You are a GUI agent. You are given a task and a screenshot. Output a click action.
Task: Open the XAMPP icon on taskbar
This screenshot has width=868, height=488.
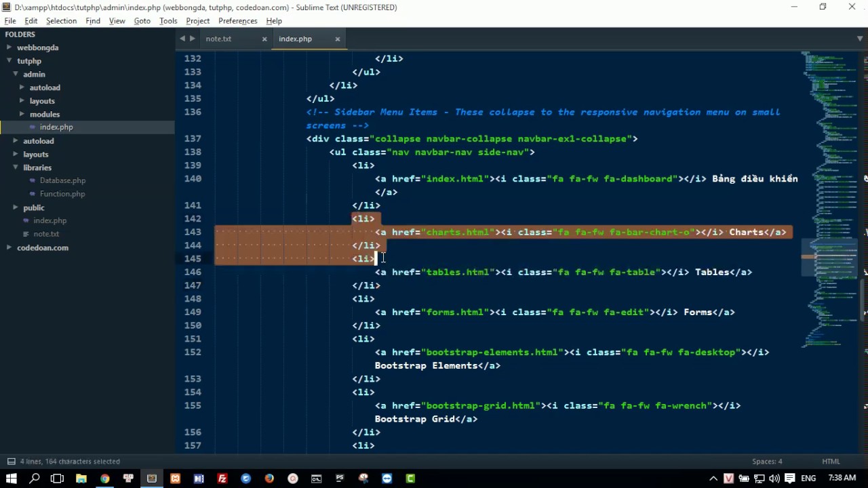(175, 479)
